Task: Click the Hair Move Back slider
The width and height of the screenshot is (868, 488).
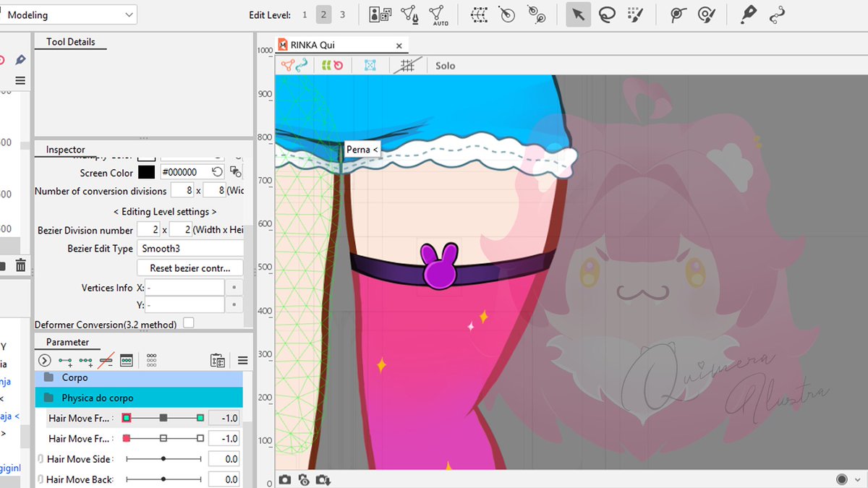Action: pos(163,479)
